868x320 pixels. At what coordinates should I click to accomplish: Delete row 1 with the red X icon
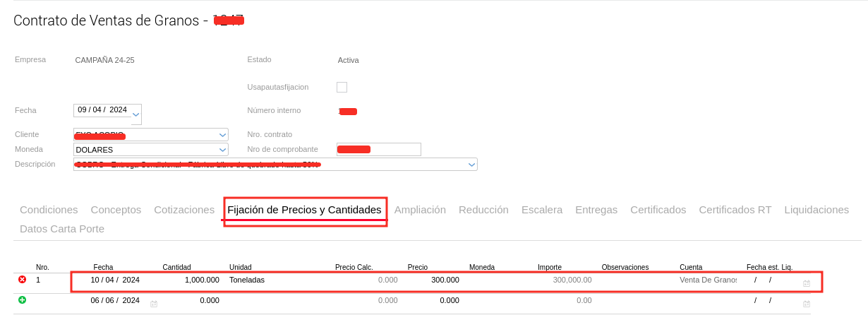click(x=22, y=280)
